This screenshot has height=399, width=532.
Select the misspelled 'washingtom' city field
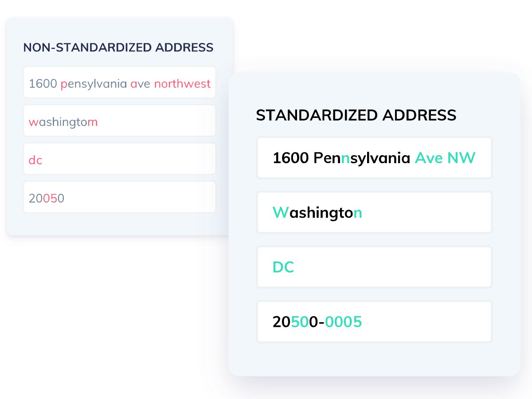coord(120,121)
